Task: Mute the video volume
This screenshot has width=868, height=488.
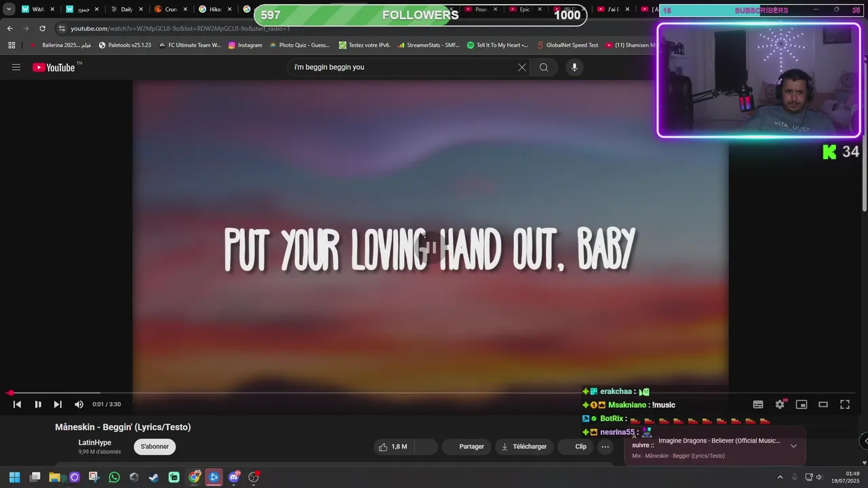Action: 79,405
